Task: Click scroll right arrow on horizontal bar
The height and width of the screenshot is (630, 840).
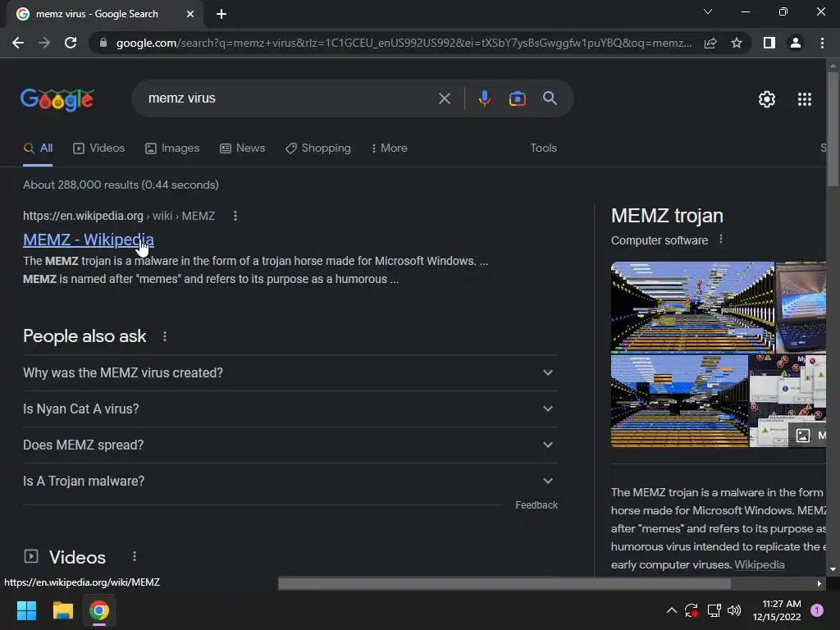Action: pyautogui.click(x=819, y=583)
